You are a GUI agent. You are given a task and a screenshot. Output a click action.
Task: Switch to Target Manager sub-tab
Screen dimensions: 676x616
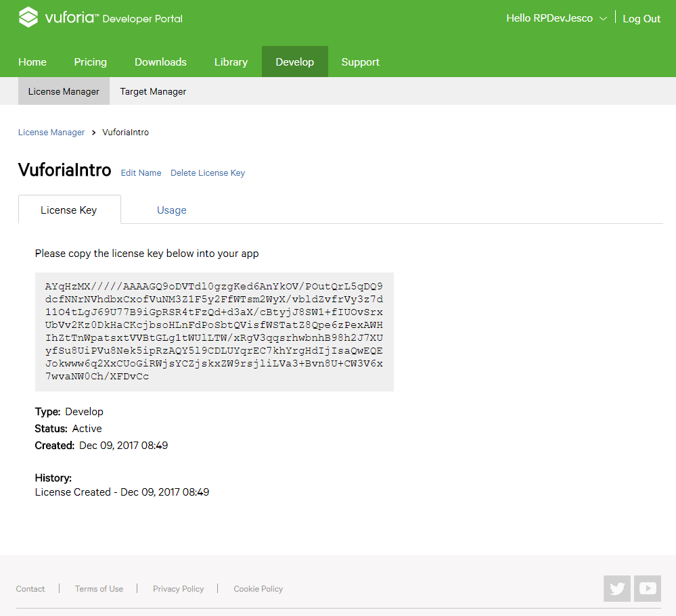[153, 91]
